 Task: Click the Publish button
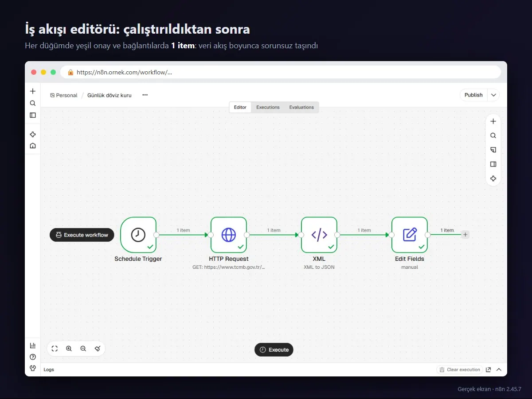point(473,95)
